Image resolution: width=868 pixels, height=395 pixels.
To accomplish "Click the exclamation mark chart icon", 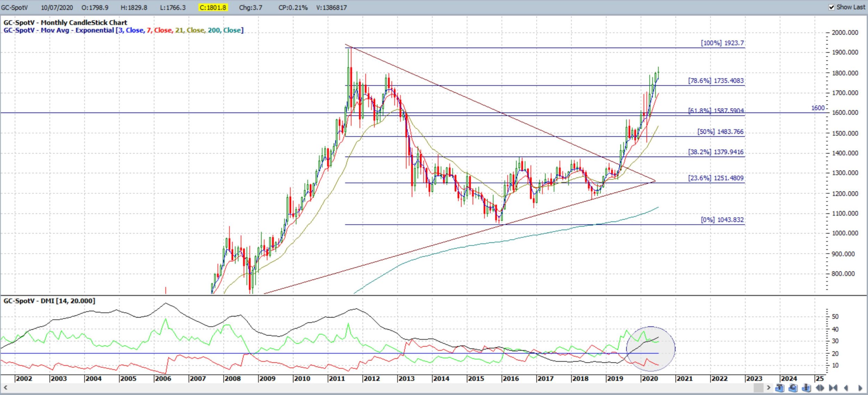I will click(806, 388).
